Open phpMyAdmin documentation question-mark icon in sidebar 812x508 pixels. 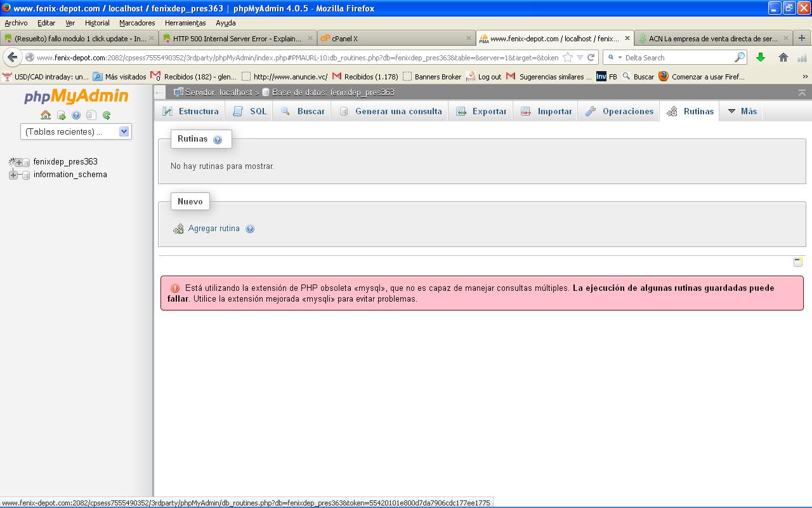click(76, 115)
